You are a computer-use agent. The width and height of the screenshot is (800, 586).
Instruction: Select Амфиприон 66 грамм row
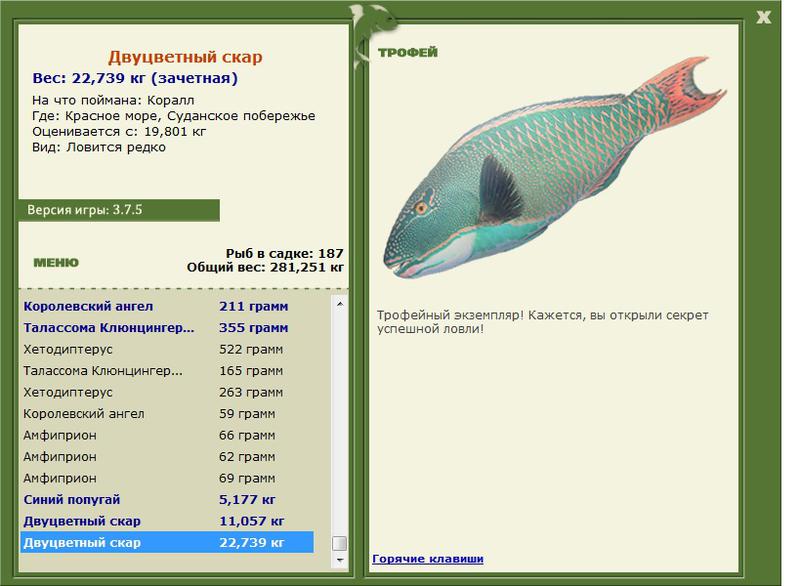[167, 435]
